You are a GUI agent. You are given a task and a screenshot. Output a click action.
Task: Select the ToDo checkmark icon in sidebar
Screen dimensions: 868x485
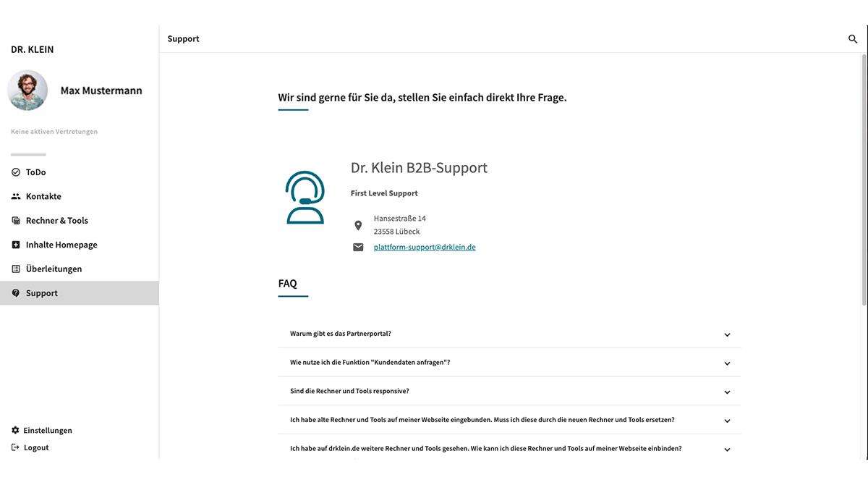coord(14,172)
